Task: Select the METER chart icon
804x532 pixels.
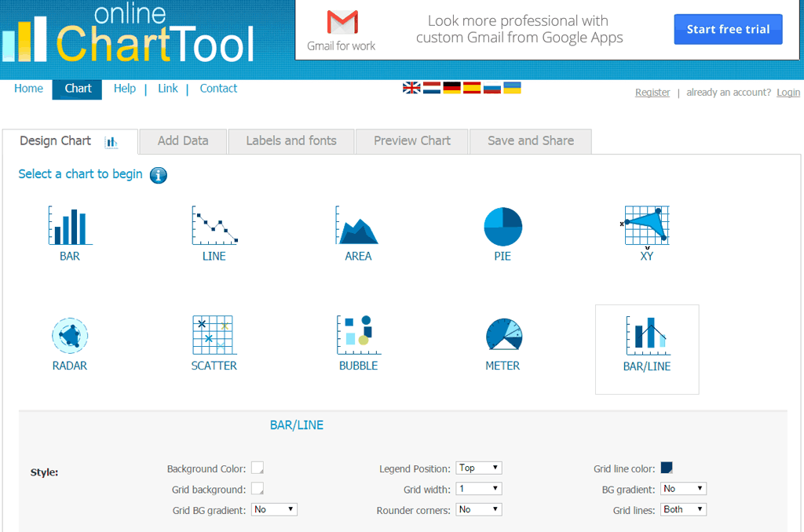Action: 503,335
